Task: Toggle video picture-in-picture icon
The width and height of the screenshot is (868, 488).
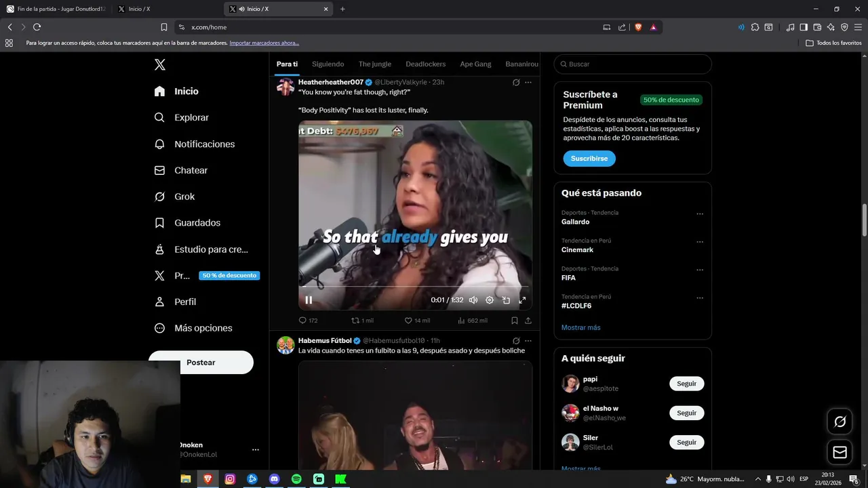Action: pyautogui.click(x=506, y=300)
